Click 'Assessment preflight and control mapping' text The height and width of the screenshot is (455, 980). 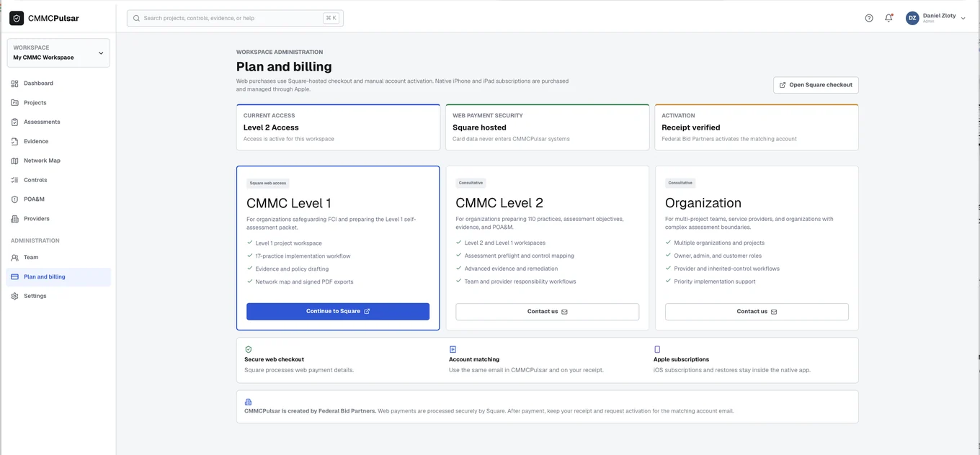[x=519, y=256]
